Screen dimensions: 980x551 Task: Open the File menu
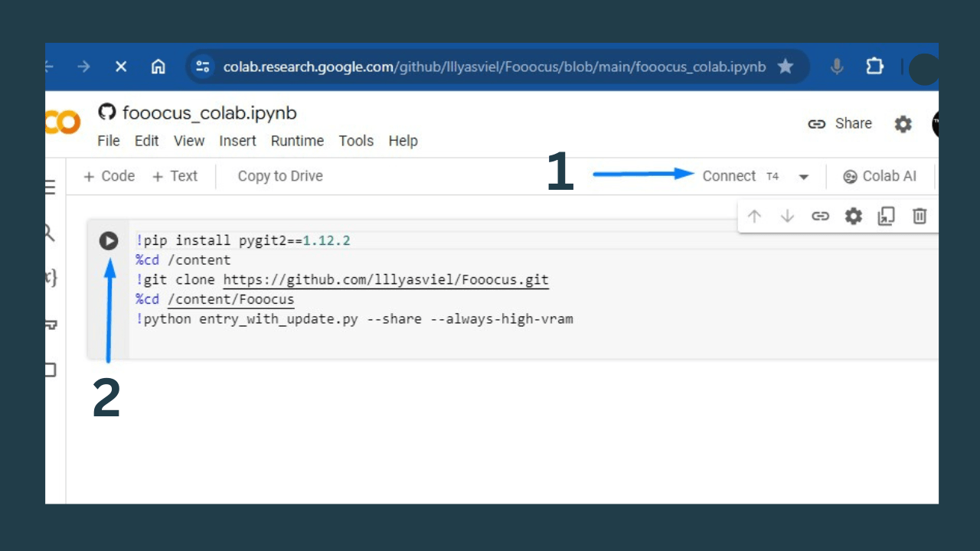[109, 141]
